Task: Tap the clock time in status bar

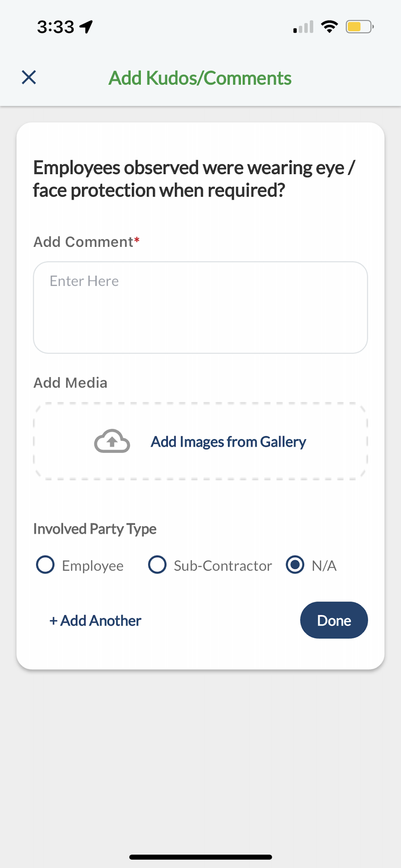Action: click(x=56, y=27)
